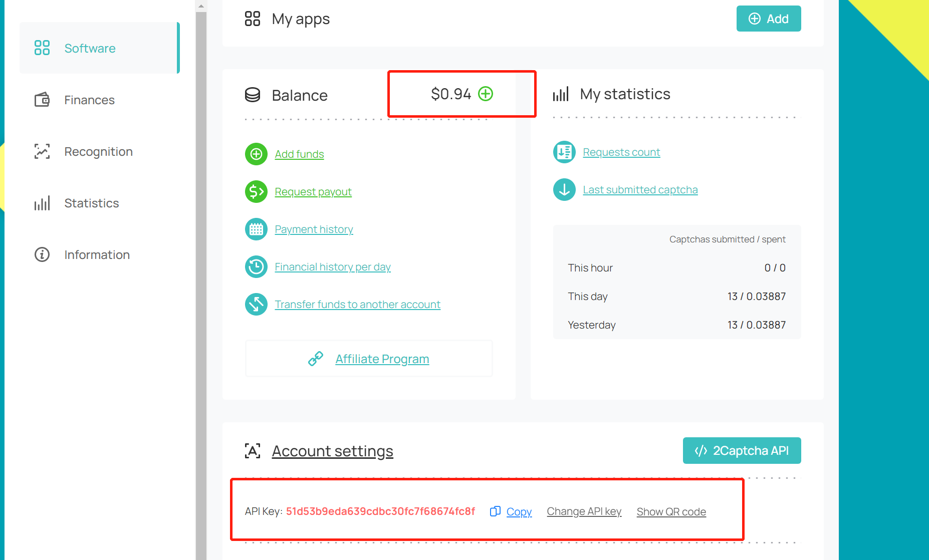Open Transfer funds to another account link
929x560 pixels.
coord(357,304)
